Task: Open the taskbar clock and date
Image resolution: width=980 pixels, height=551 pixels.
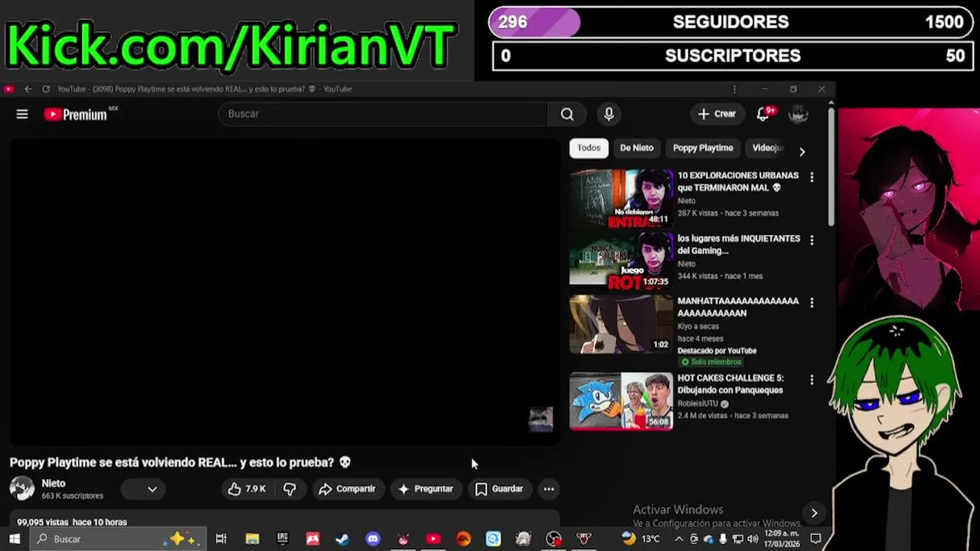Action: click(x=781, y=539)
